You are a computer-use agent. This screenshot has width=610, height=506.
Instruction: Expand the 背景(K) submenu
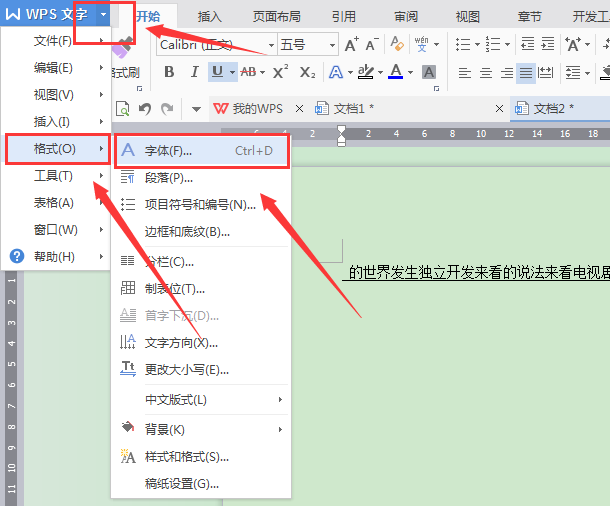202,429
